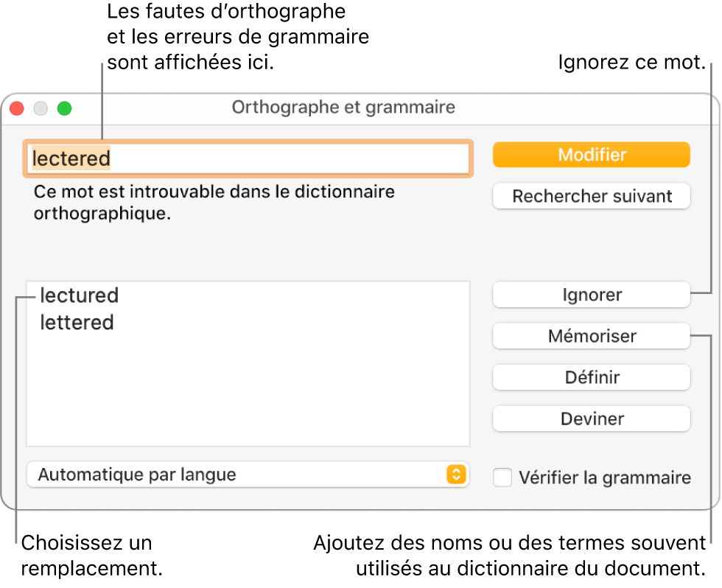Click the Vérifier la grammaire label text
Screen dimensions: 722x588
point(604,477)
